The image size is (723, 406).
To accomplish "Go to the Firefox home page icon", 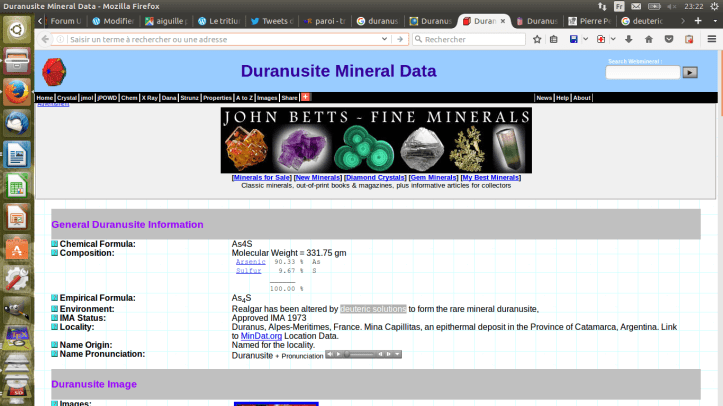I will coord(649,40).
